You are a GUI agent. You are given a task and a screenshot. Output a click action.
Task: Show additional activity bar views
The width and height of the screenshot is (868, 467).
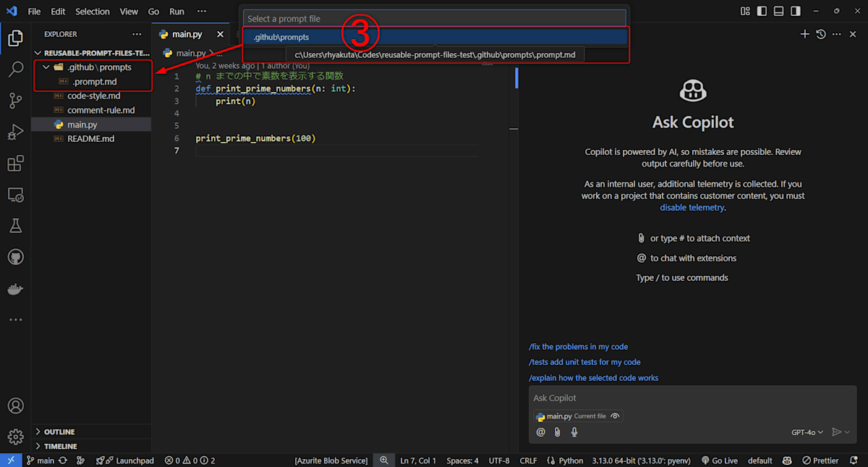(x=15, y=319)
